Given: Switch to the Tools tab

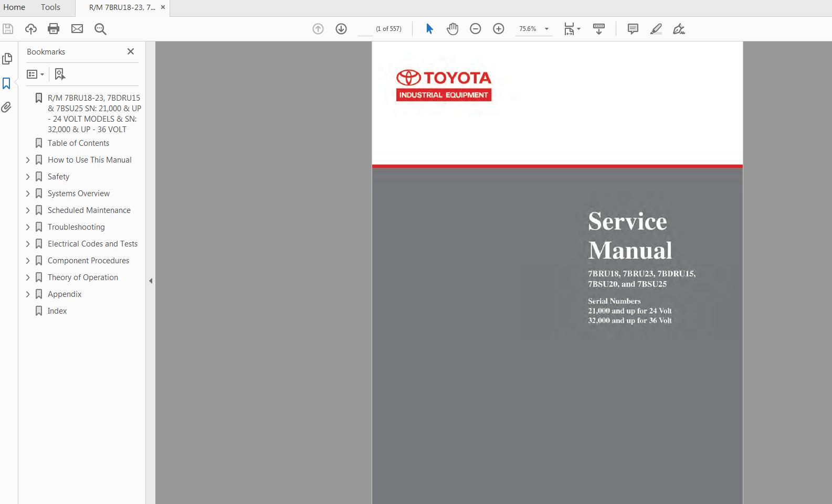Looking at the screenshot, I should (x=50, y=7).
